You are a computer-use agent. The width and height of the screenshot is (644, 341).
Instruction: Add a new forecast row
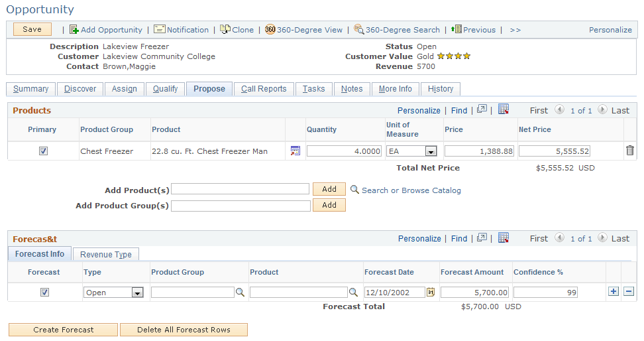point(614,292)
